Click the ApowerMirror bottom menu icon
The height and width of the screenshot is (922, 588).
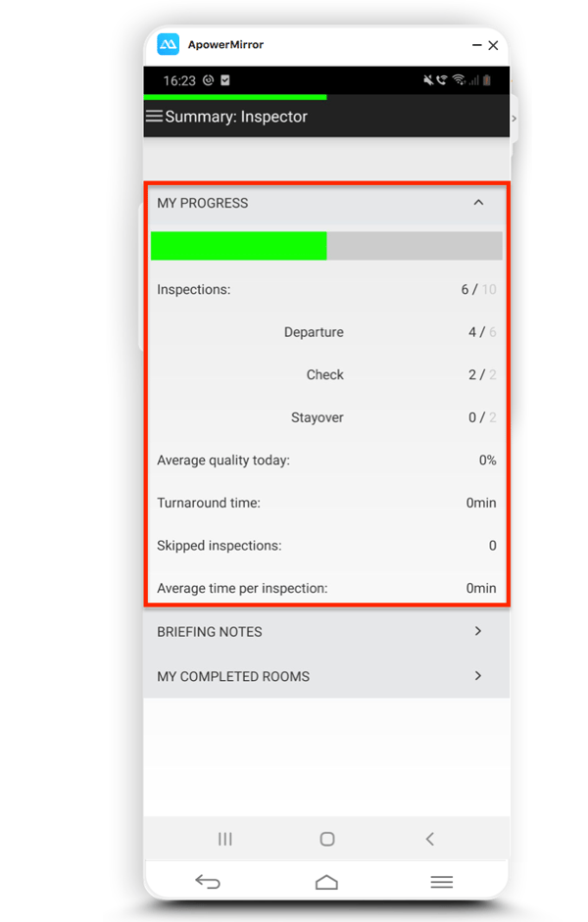click(442, 882)
